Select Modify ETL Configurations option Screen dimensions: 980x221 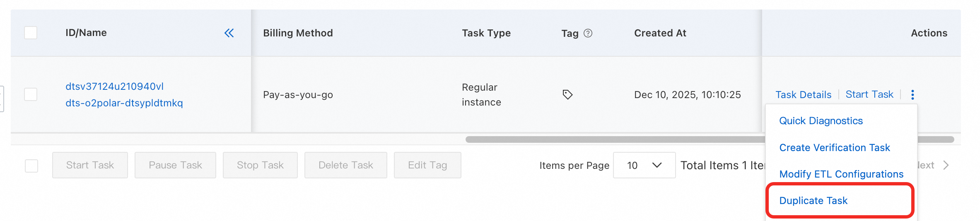pyautogui.click(x=841, y=174)
